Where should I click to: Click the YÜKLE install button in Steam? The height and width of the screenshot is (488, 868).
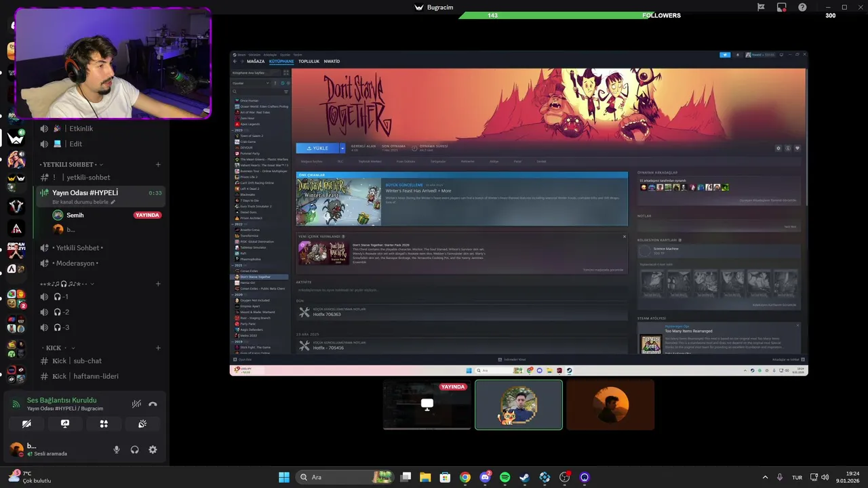pos(317,148)
